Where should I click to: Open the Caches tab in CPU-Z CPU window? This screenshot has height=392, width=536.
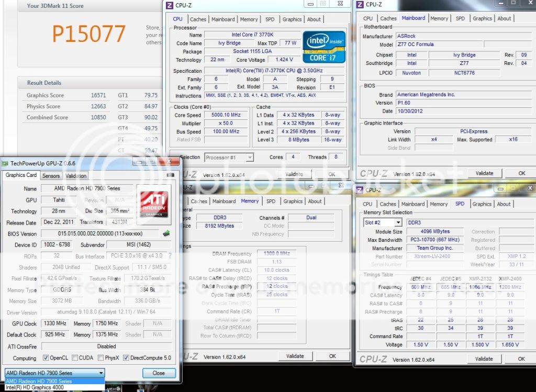point(198,19)
